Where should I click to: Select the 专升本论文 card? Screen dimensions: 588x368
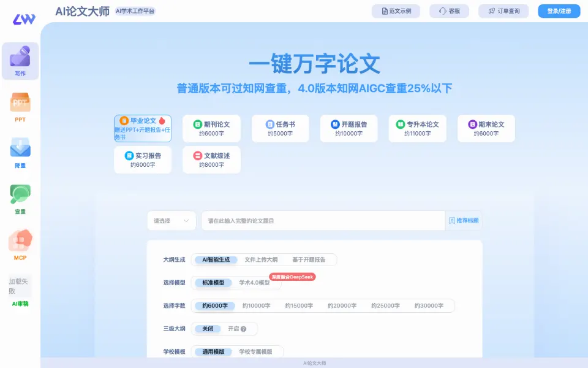(x=417, y=128)
